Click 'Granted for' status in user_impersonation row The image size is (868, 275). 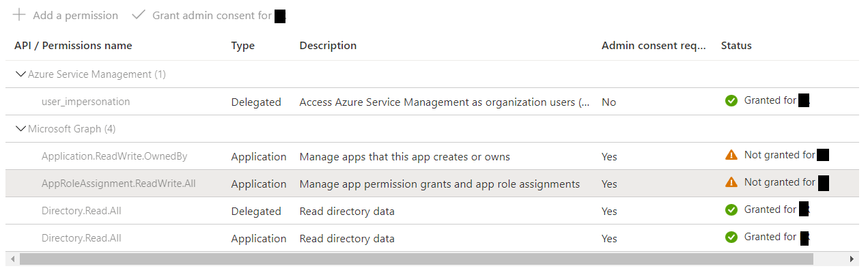(x=770, y=100)
